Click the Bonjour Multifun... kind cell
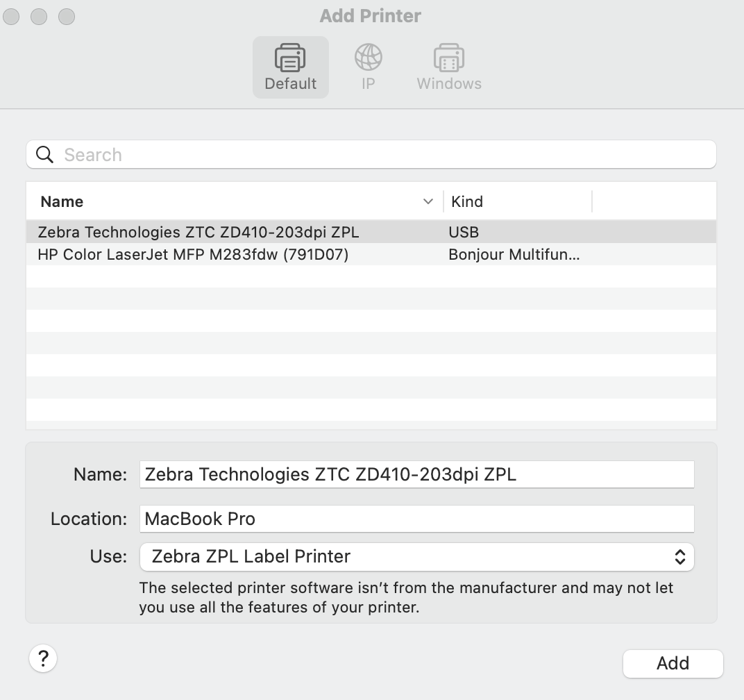 point(514,255)
